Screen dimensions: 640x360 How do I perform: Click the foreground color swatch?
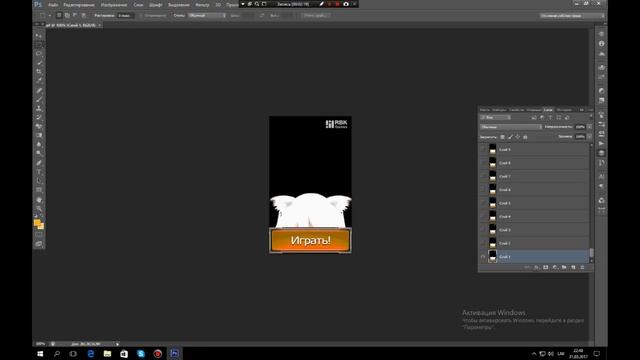(x=37, y=222)
